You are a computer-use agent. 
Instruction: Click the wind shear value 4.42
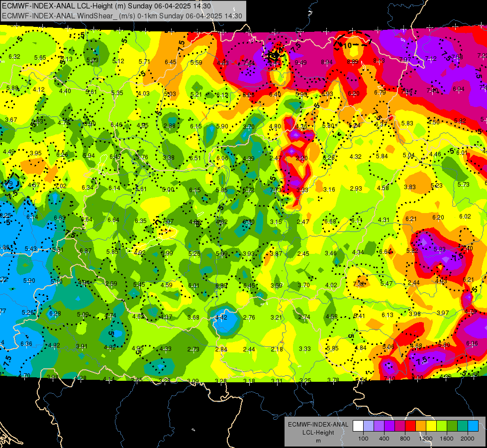[x=221, y=318]
